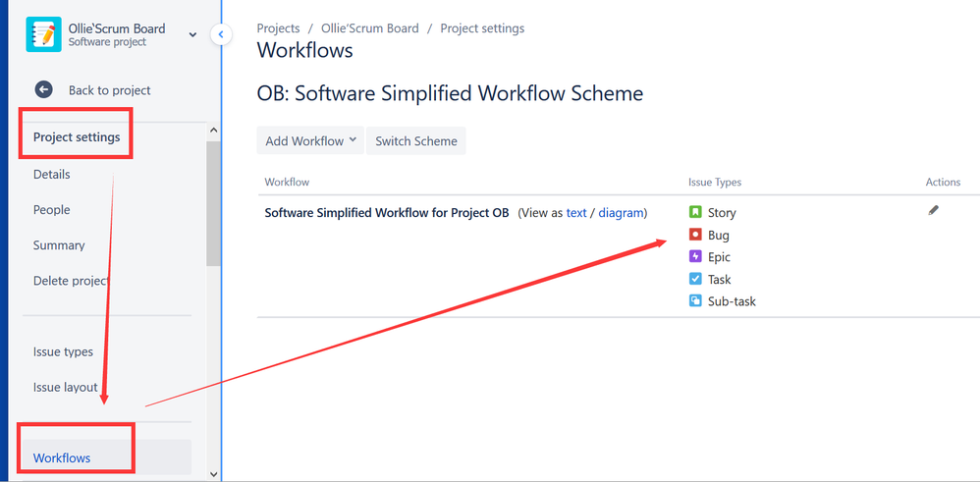This screenshot has width=980, height=482.
Task: Click the OB: Software Simplified Workflow Scheme heading
Action: [x=450, y=94]
